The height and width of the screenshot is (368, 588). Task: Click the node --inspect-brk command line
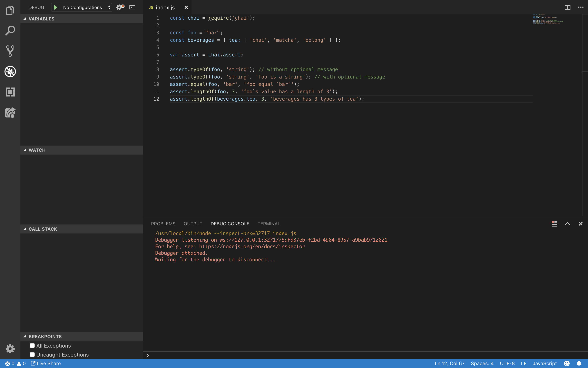pyautogui.click(x=225, y=233)
